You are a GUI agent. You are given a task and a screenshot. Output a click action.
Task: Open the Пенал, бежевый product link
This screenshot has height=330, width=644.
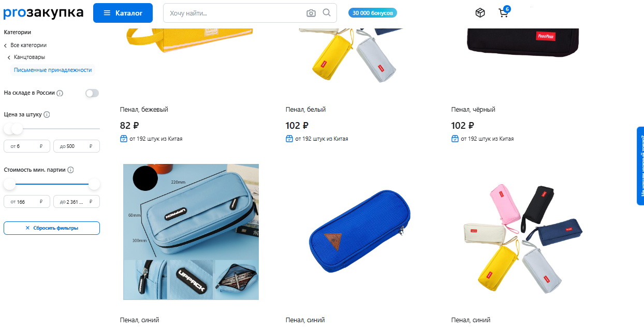pyautogui.click(x=144, y=110)
